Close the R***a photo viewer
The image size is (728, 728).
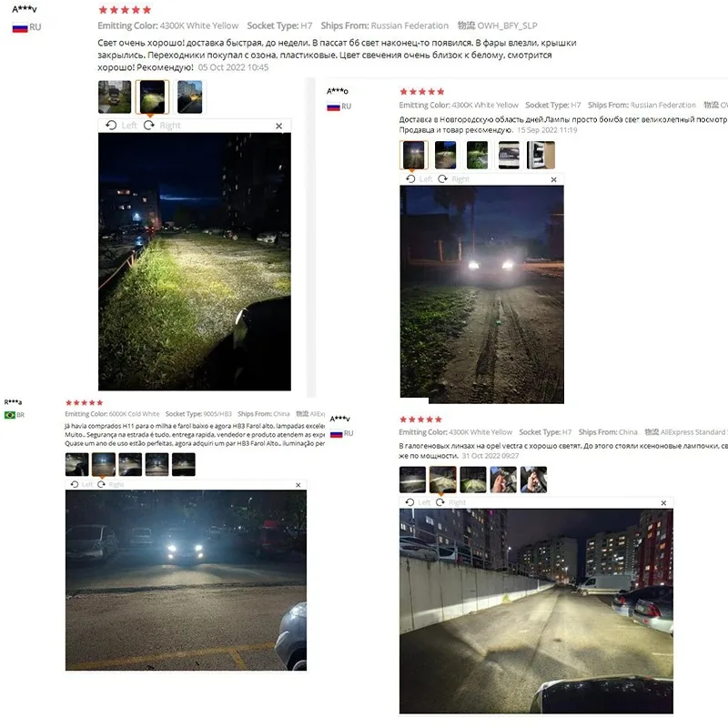click(x=298, y=485)
